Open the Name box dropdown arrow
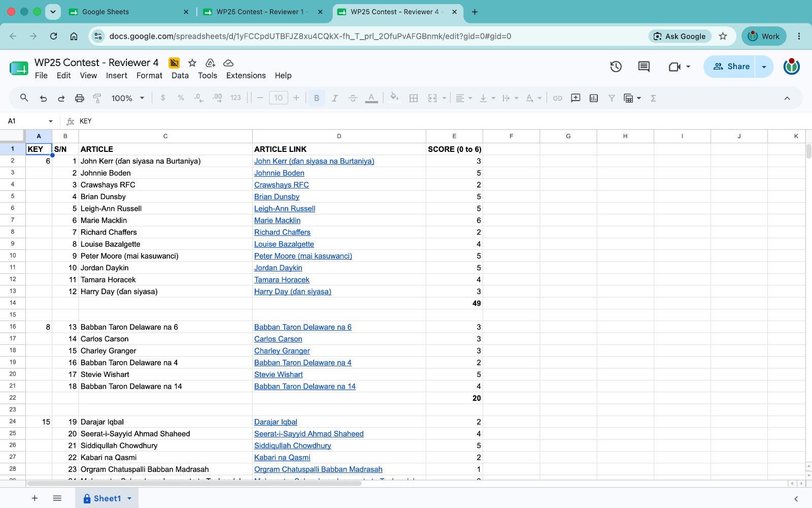812x508 pixels. 51,121
